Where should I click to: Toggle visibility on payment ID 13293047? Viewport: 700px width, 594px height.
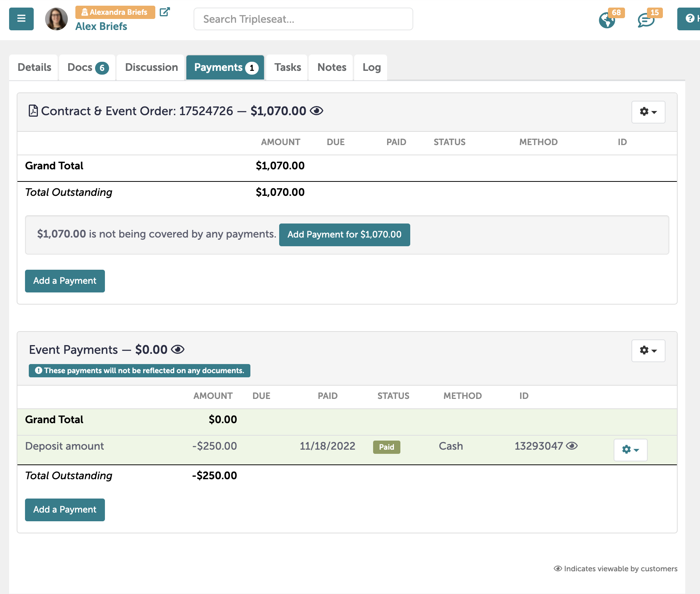coord(573,446)
